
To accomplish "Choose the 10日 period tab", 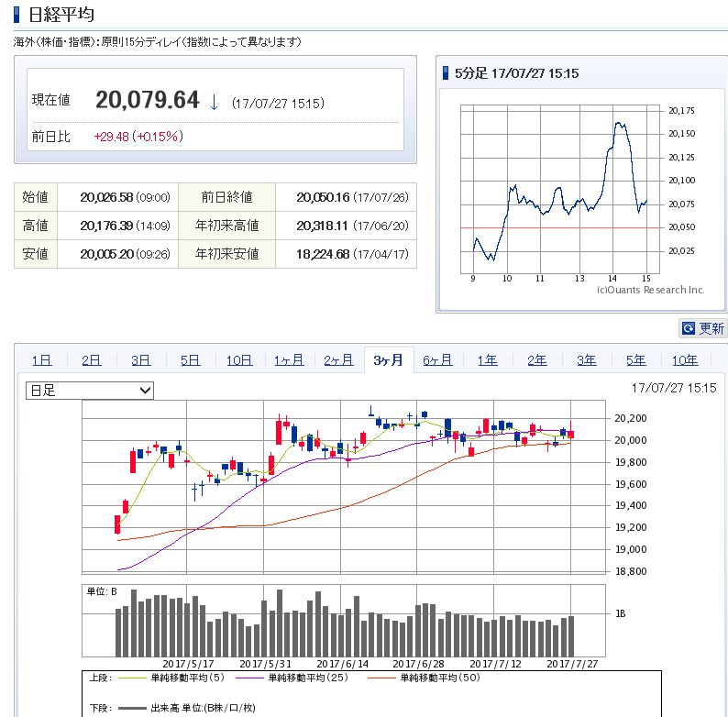I will tap(239, 360).
